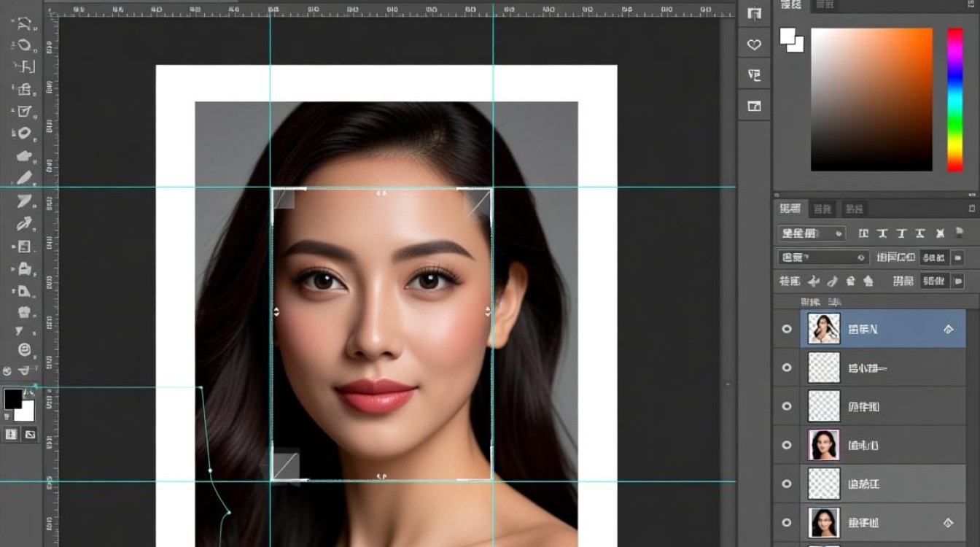Click the top-center transform handle on the face
The image size is (980, 547).
coord(381,193)
